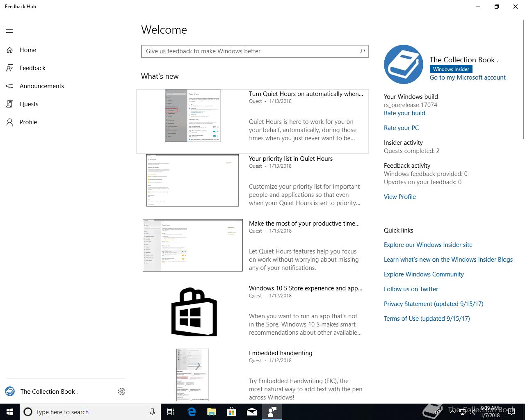Click the Rate your PC link
The width and height of the screenshot is (525, 420).
tap(401, 128)
